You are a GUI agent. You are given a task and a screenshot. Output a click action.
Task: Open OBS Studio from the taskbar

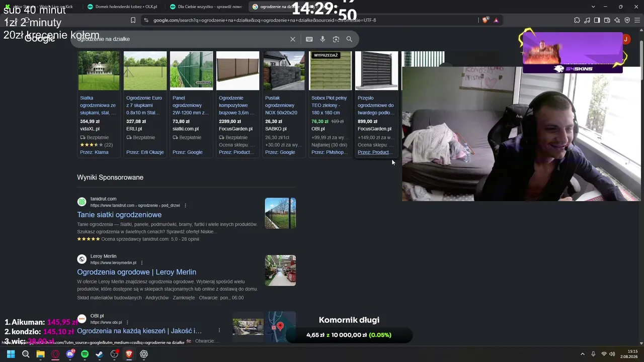click(114, 354)
